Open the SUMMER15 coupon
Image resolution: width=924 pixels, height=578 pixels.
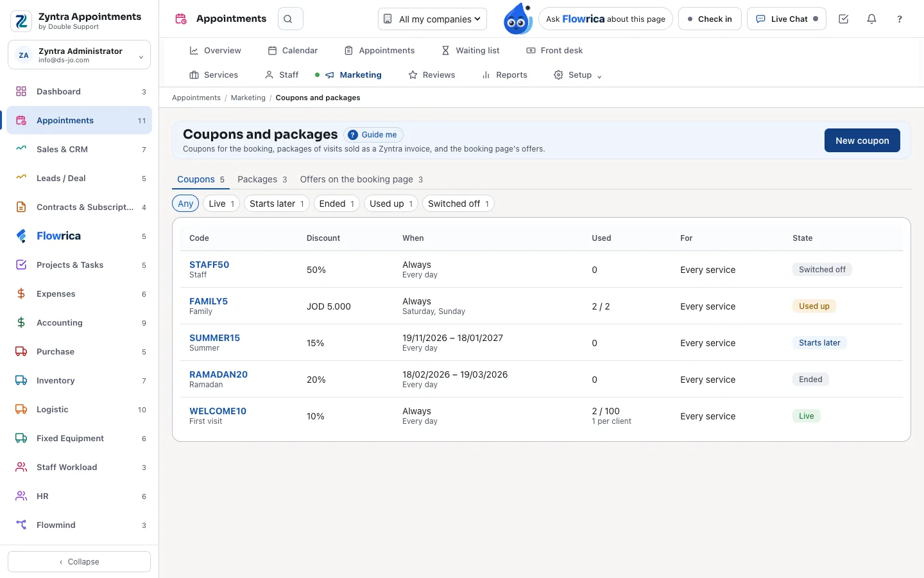click(214, 338)
